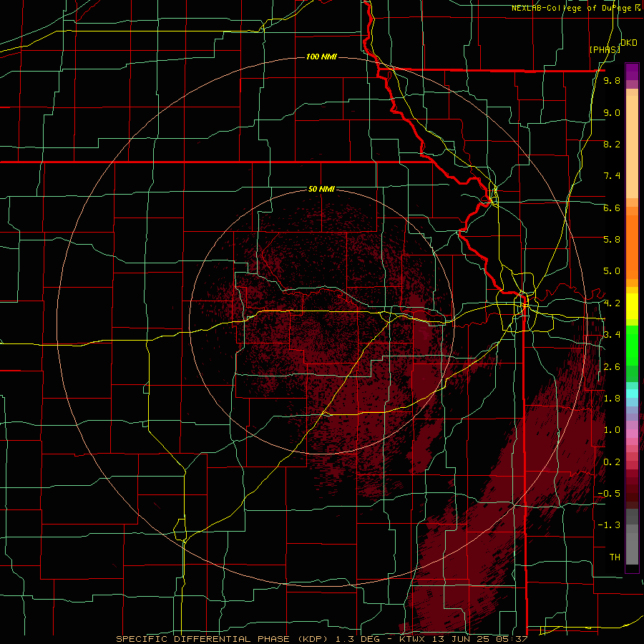Image resolution: width=644 pixels, height=644 pixels.
Task: Select the 6.6 value on the legend
Action: pos(612,208)
